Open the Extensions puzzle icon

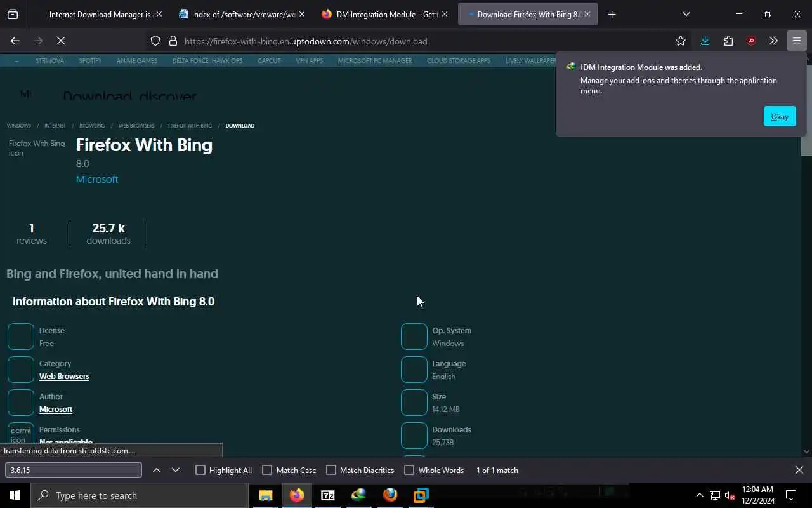click(x=728, y=41)
